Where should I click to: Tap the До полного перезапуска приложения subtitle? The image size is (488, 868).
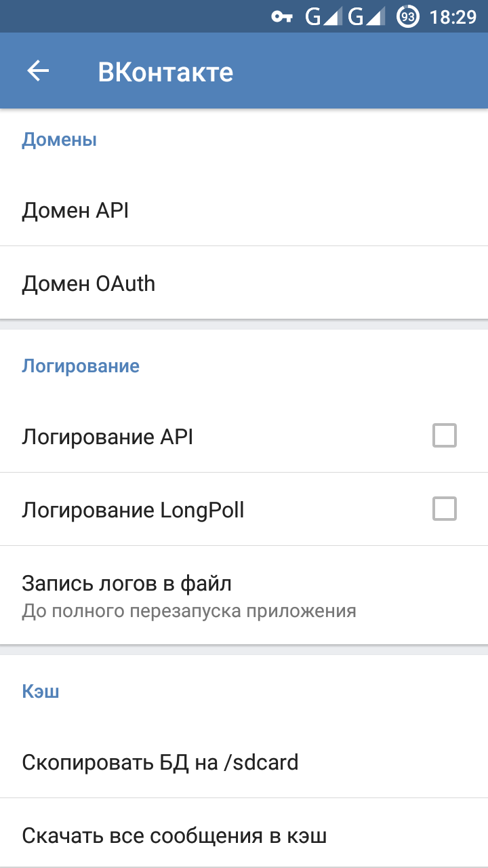(189, 611)
